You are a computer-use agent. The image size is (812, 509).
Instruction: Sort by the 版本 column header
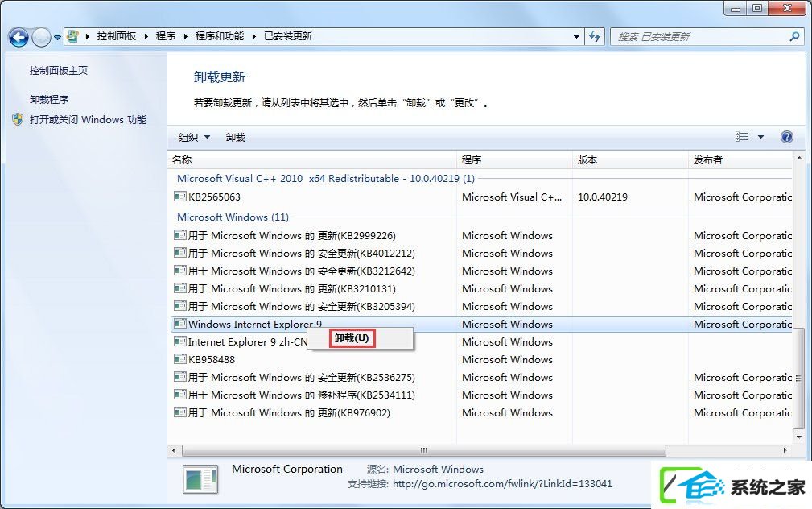[x=630, y=160]
